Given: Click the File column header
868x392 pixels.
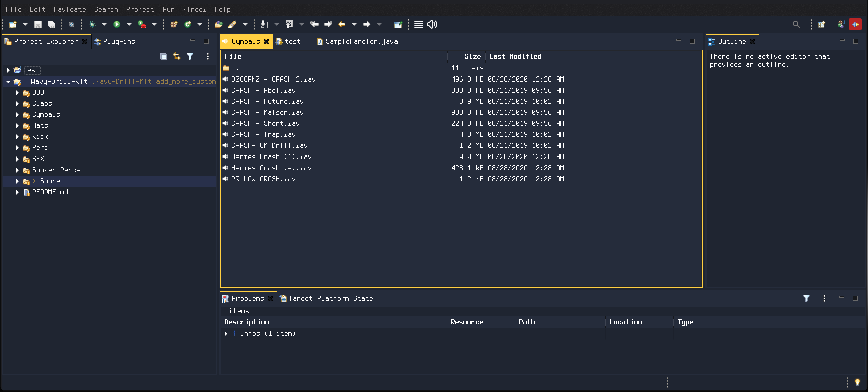Looking at the screenshot, I should [x=334, y=57].
